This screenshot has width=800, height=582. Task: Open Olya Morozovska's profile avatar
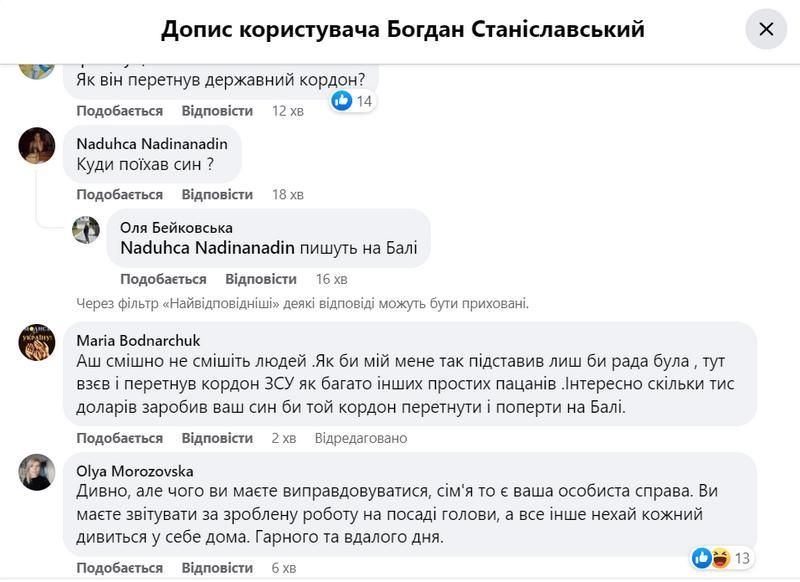pyautogui.click(x=36, y=470)
